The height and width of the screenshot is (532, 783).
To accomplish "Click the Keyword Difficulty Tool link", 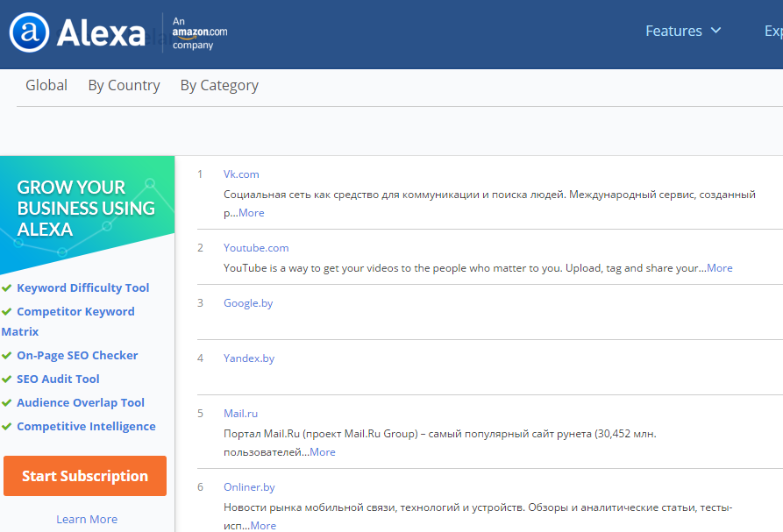I will click(83, 288).
